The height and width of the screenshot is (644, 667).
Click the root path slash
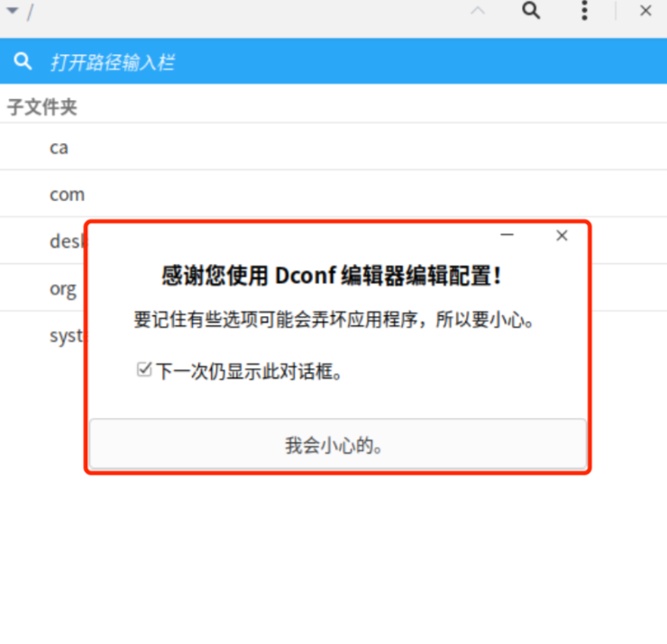pyautogui.click(x=30, y=12)
